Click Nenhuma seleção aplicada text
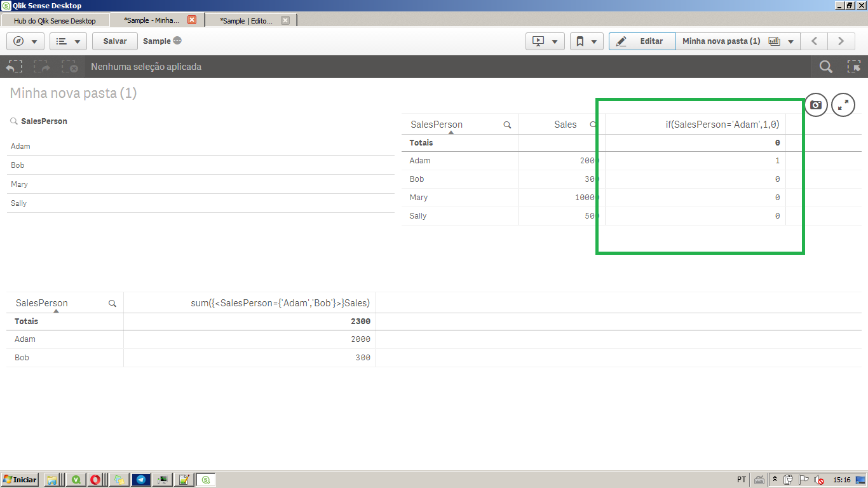868x488 pixels. point(146,67)
